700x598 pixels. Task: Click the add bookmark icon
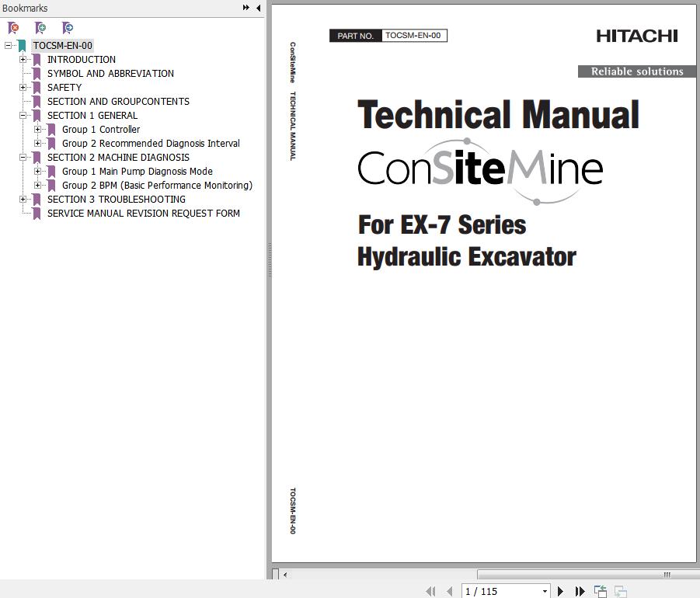pos(40,28)
